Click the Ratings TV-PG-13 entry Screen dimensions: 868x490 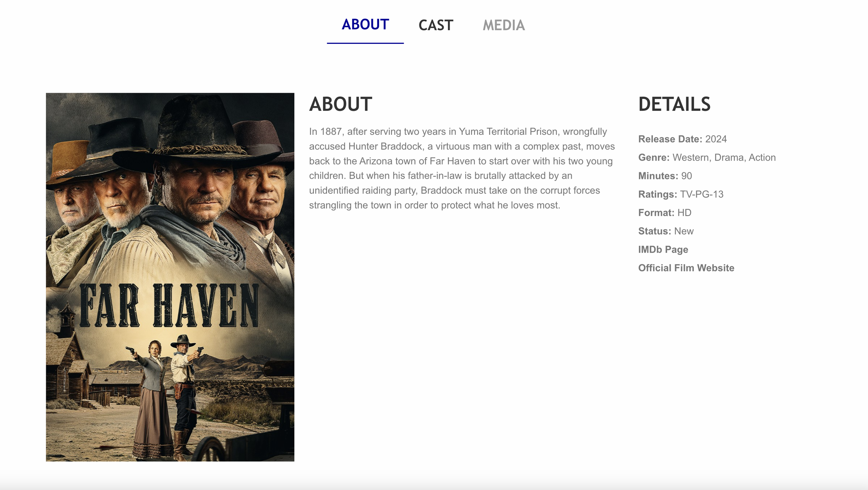click(681, 194)
